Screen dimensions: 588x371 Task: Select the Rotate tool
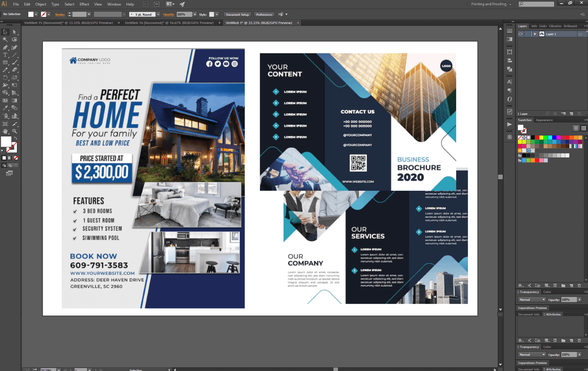pyautogui.click(x=5, y=78)
